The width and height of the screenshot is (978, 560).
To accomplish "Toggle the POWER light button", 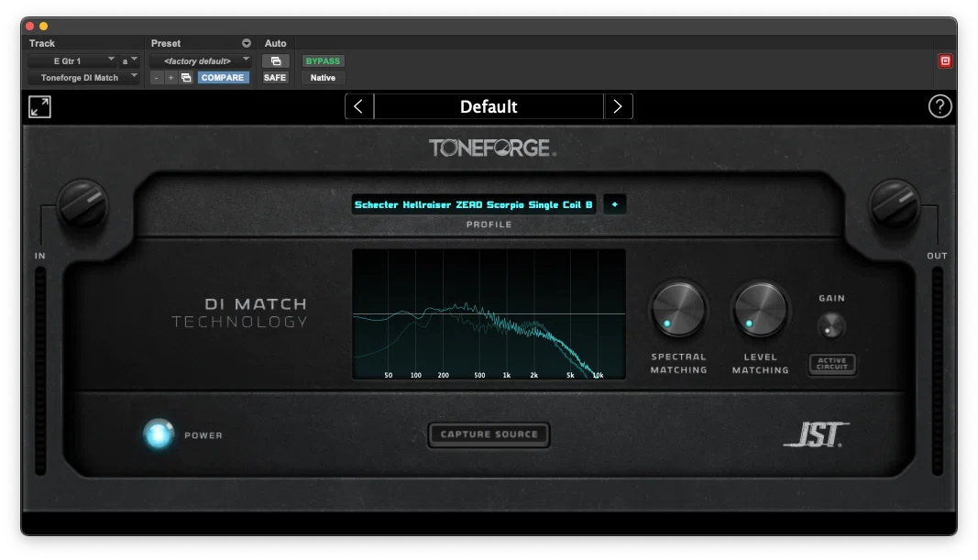I will [159, 434].
